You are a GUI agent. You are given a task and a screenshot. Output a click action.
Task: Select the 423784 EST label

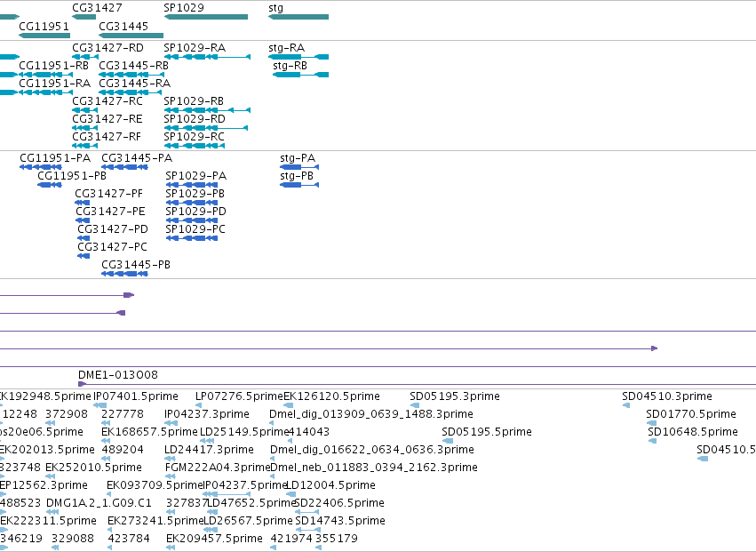129,539
